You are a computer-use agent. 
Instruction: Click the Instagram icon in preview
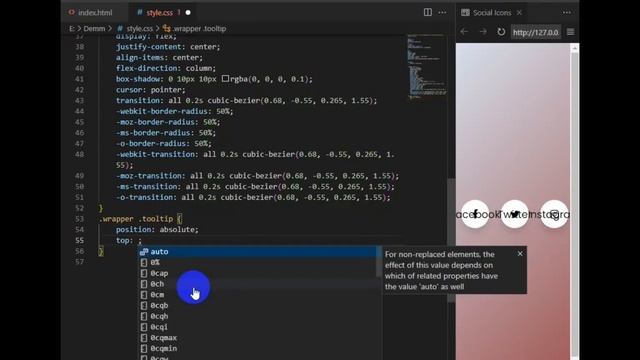coord(554,214)
